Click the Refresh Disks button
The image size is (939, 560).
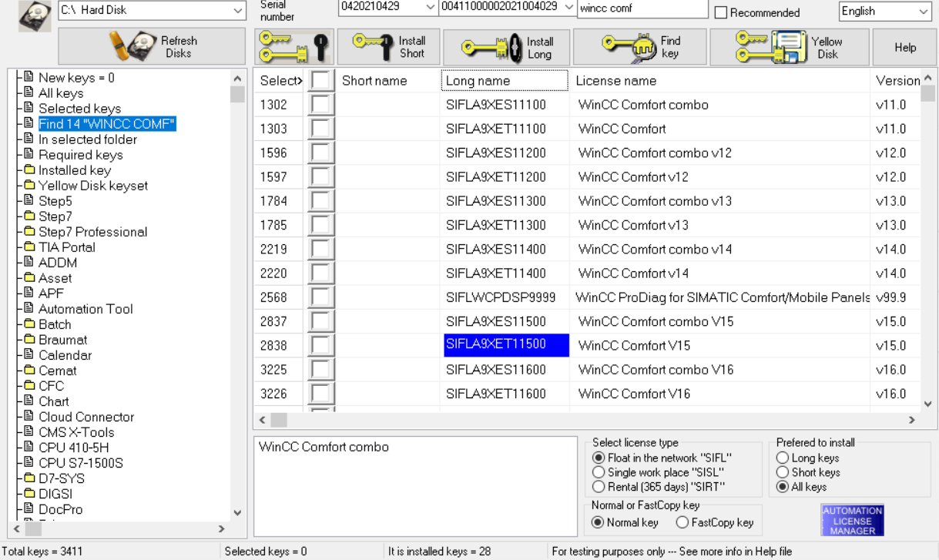pos(152,47)
